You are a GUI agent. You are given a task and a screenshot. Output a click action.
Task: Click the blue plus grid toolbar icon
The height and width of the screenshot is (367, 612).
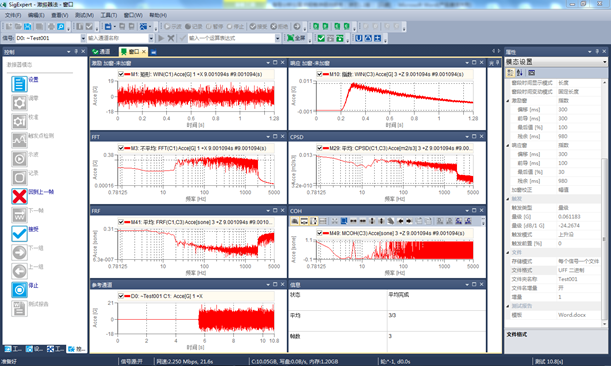[x=377, y=38]
